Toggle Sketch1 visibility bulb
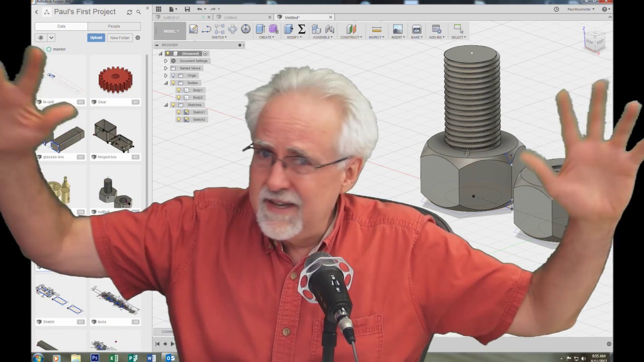The width and height of the screenshot is (644, 362). coord(179,112)
